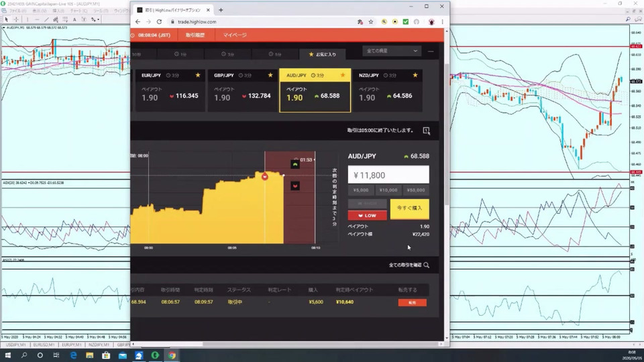The image size is (644, 362).
Task: Add ¥5,000 to the amount
Action: coord(361,190)
